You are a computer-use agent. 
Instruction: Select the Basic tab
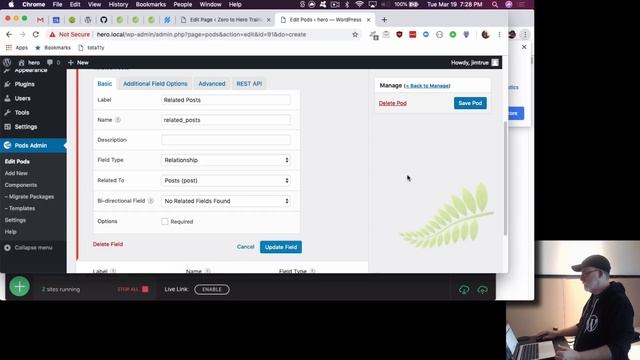[104, 84]
